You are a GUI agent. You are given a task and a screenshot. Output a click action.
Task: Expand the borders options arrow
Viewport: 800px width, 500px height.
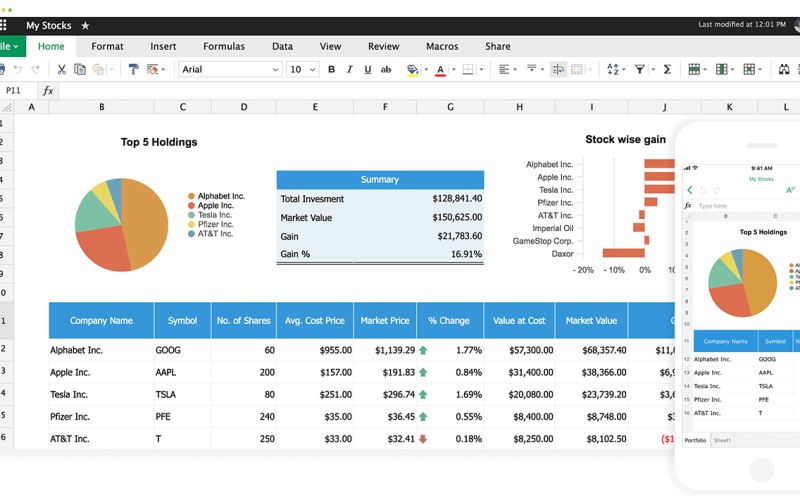click(481, 69)
